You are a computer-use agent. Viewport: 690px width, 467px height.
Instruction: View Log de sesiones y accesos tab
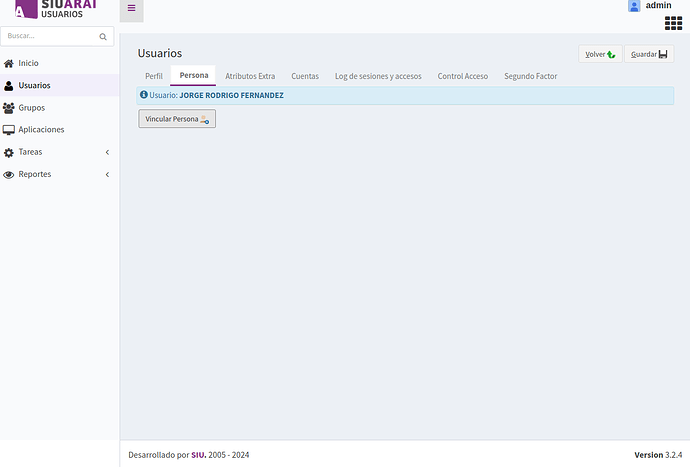pos(378,76)
